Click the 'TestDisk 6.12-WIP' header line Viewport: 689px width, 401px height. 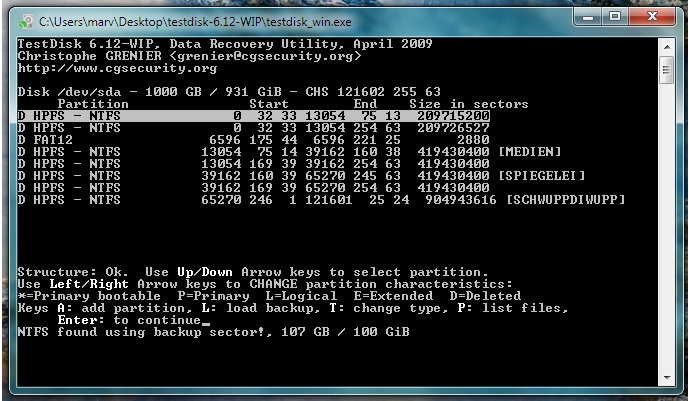(x=225, y=44)
